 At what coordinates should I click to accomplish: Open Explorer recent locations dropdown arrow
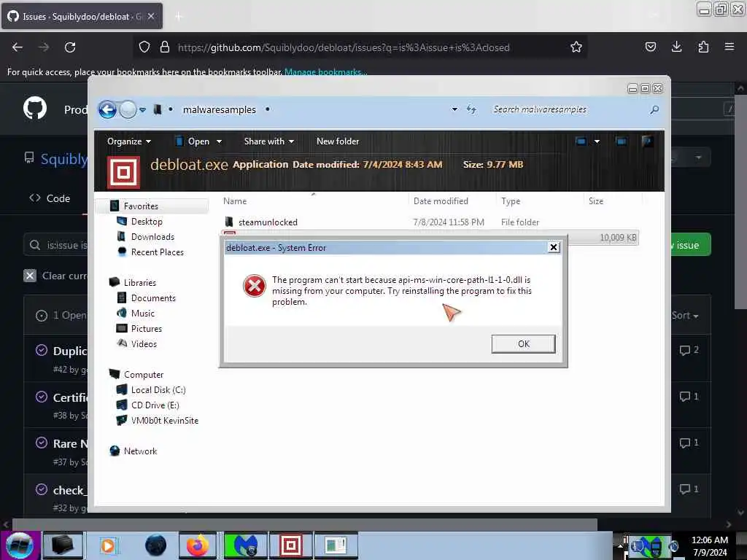(142, 110)
